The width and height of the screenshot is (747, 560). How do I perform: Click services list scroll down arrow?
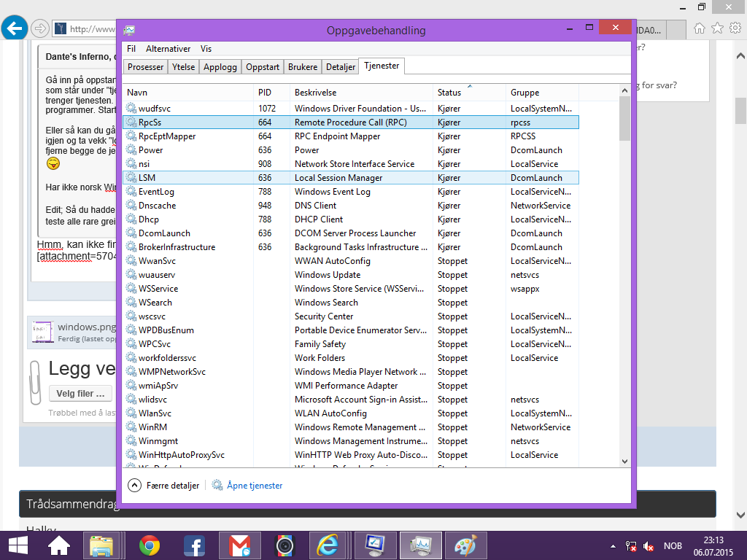624,461
